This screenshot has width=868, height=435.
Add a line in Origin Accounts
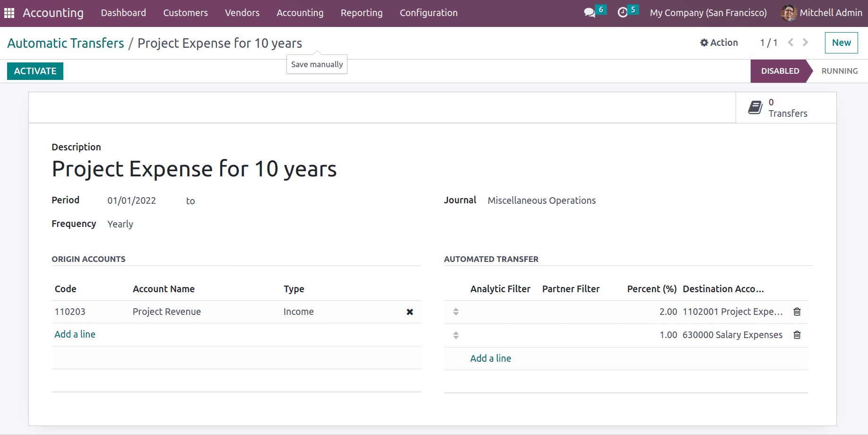[75, 334]
